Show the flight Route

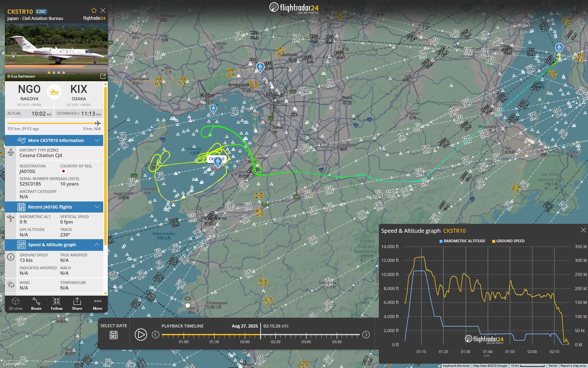[x=36, y=304]
